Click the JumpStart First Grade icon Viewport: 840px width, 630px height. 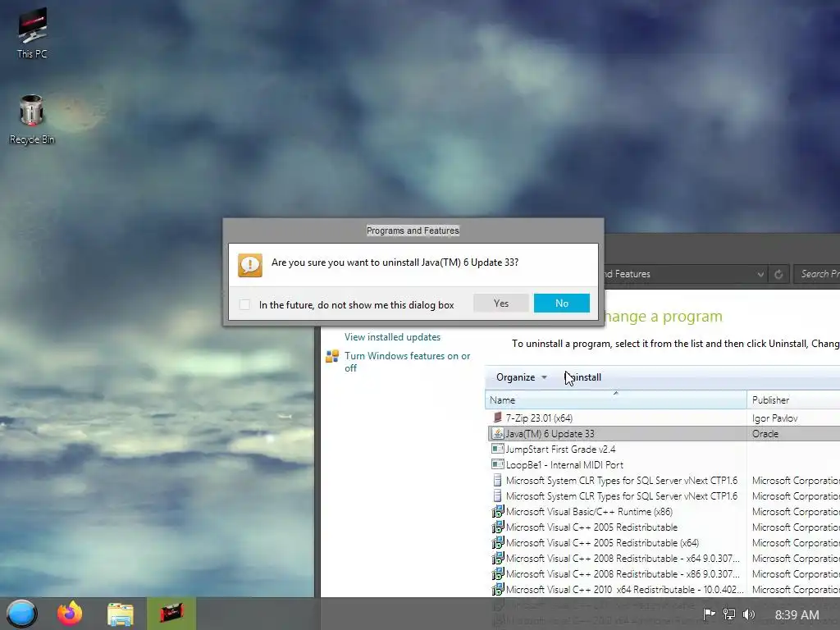click(x=498, y=449)
